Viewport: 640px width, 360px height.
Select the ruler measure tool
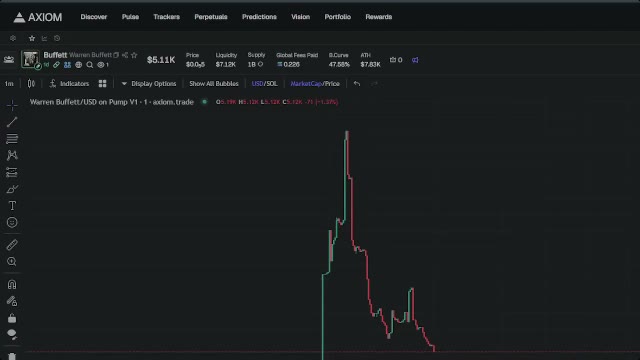[12, 244]
